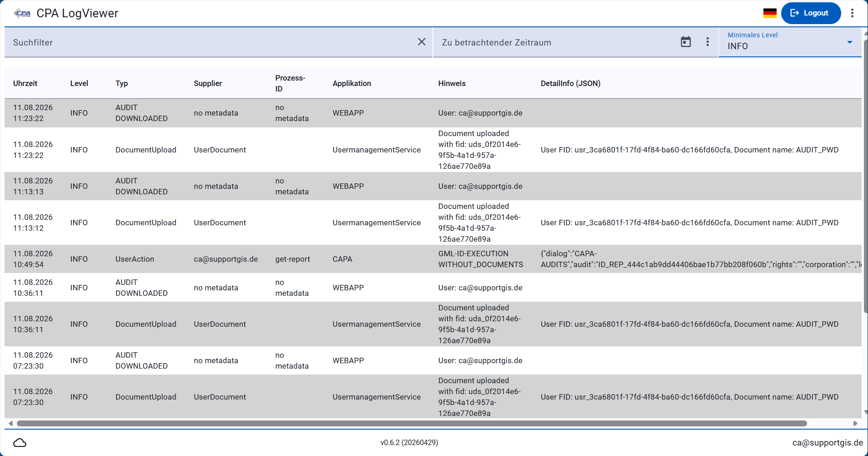
Task: Click the get-report process ID cell
Action: coord(292,259)
